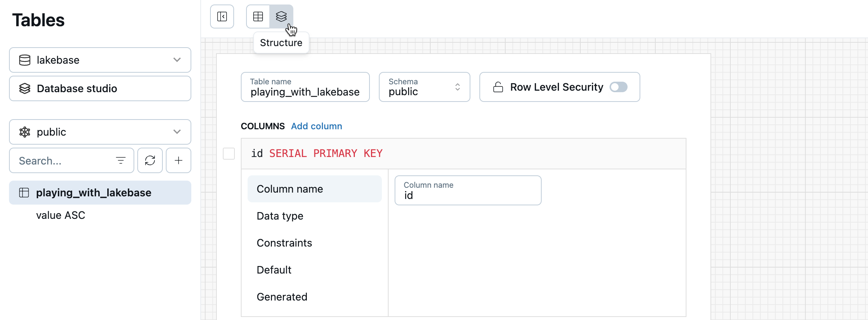868x320 pixels.
Task: Click the refresh tables icon
Action: click(x=150, y=160)
